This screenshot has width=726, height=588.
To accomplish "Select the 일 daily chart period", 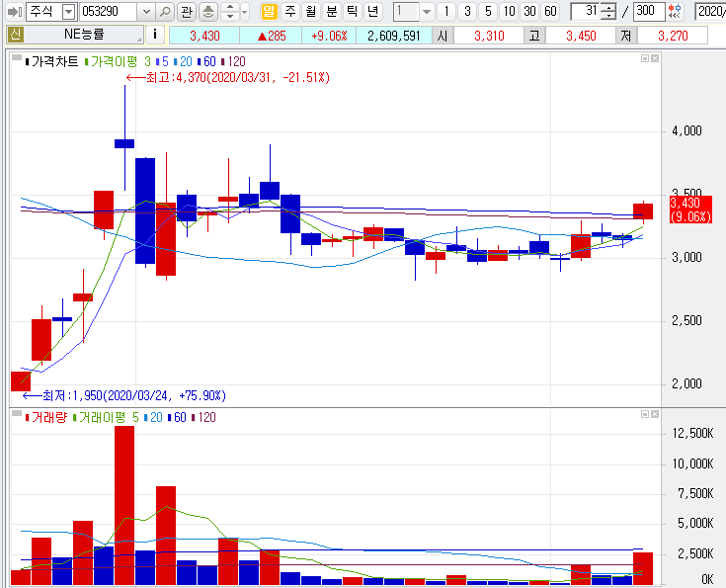I will click(x=269, y=11).
